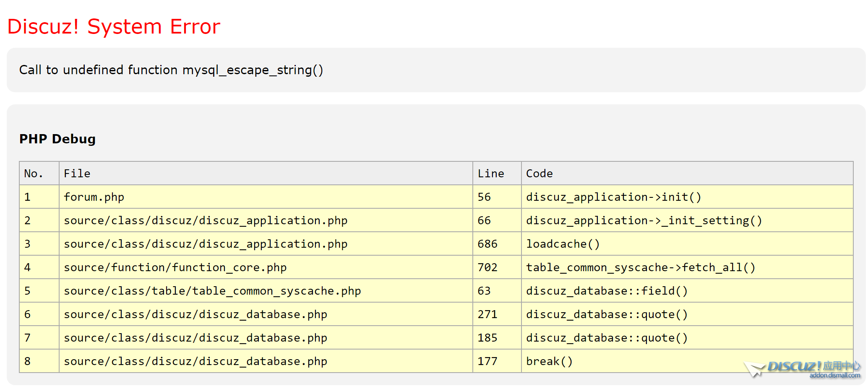
Task: Select the forum.php file cell
Action: coord(94,197)
